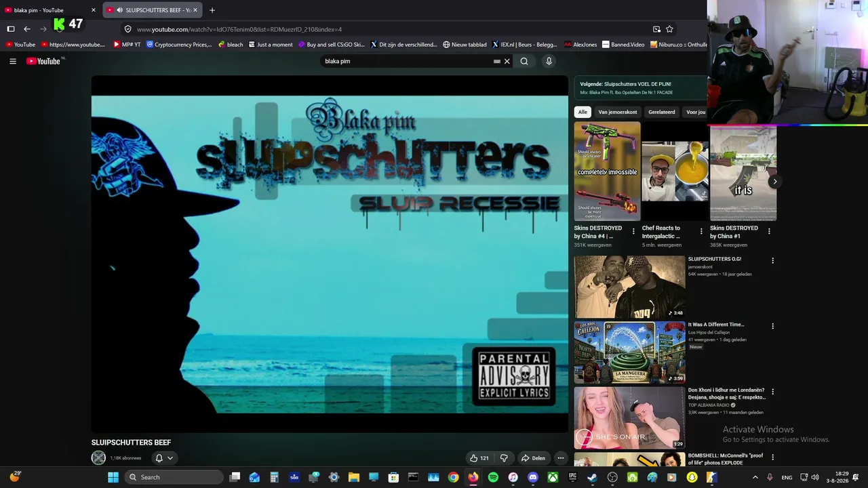This screenshot has height=488, width=868.
Task: Dislike the video with thumbs-down
Action: 504,458
